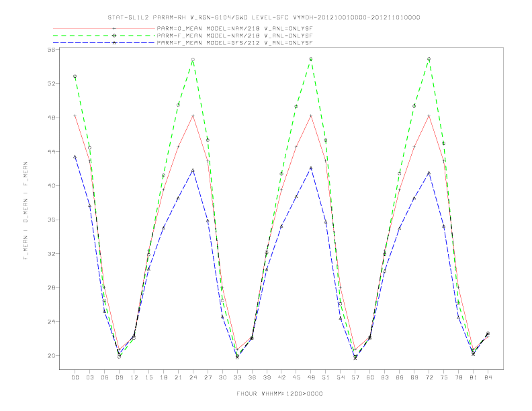Click x-axis hour label 21
Image resolution: width=532 pixels, height=411 pixels.
(x=178, y=377)
